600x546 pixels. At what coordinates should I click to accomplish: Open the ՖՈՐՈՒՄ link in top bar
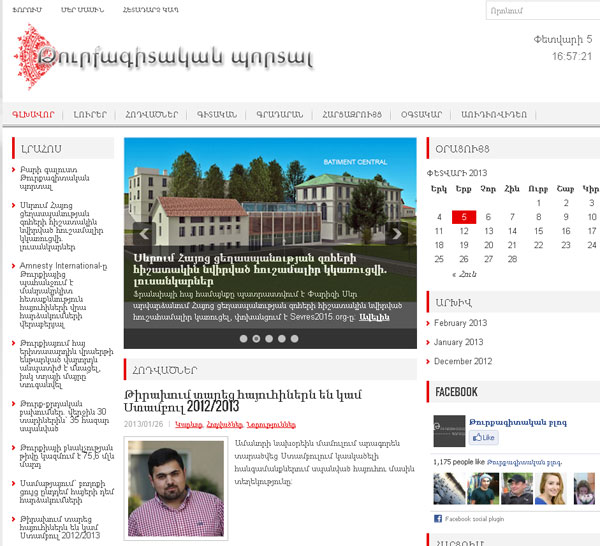(26, 10)
